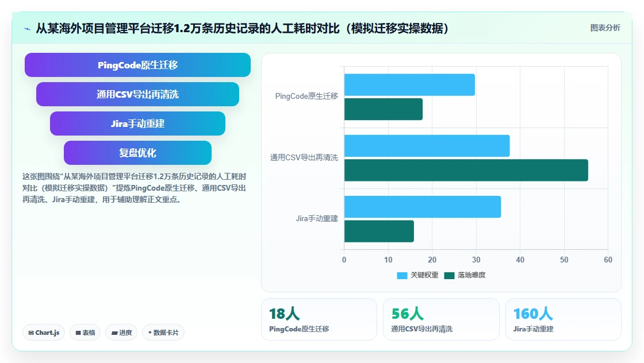Click the PingCode原生迁移 y-axis label

(306, 96)
